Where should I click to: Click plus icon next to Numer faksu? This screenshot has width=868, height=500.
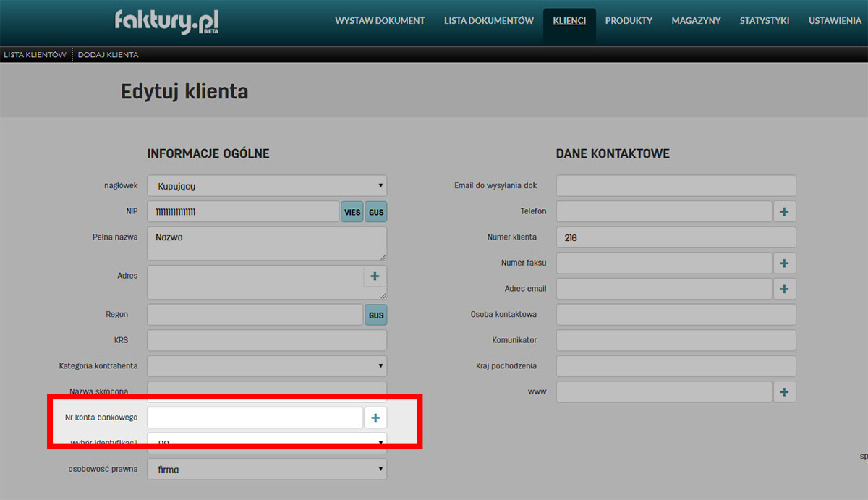point(784,263)
